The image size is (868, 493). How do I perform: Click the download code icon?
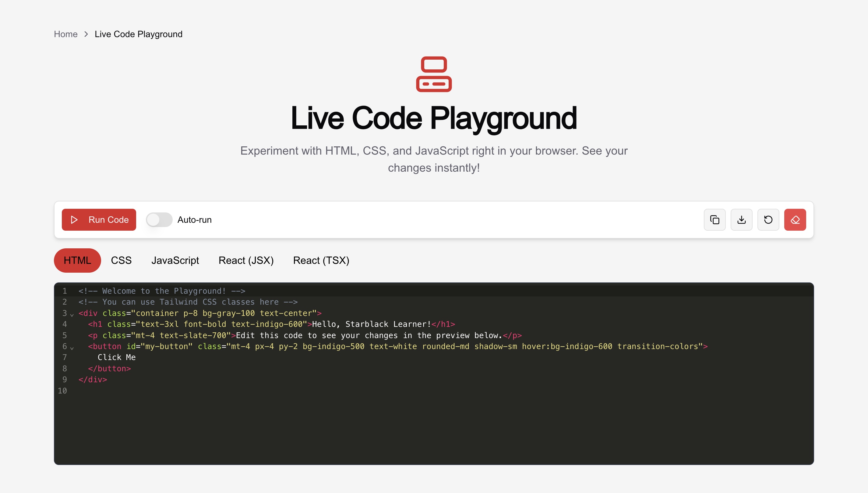[x=742, y=219]
